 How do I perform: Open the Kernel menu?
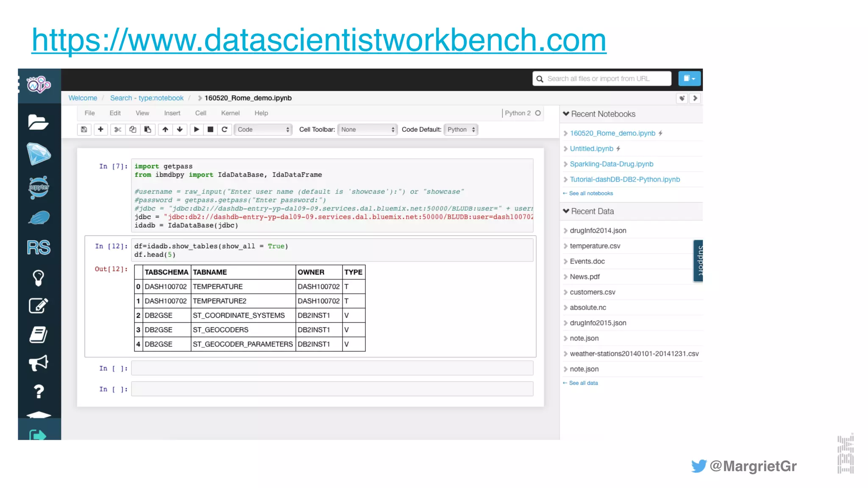(230, 113)
